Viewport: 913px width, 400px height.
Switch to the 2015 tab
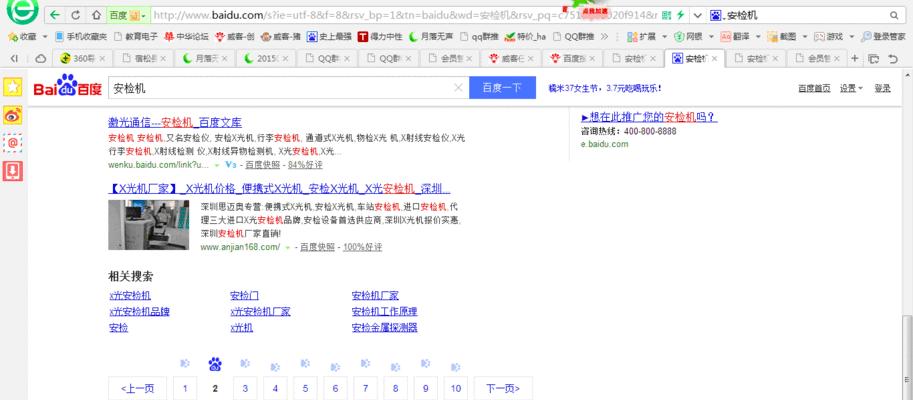(266, 58)
